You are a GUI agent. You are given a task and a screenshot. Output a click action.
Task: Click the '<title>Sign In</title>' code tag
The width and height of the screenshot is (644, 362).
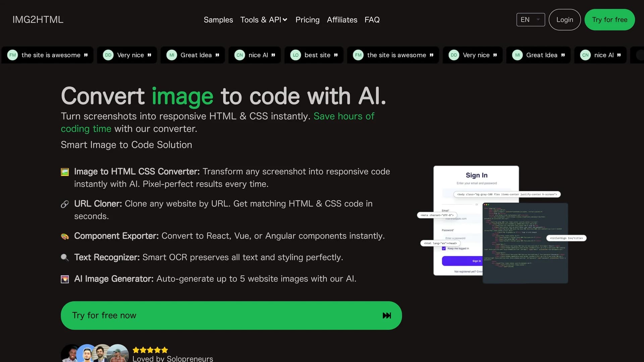tap(566, 238)
